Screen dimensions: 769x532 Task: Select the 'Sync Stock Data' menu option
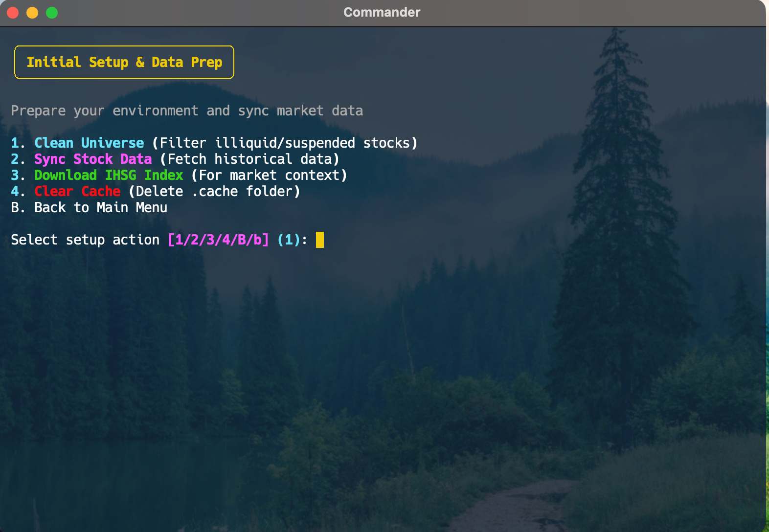pyautogui.click(x=93, y=159)
